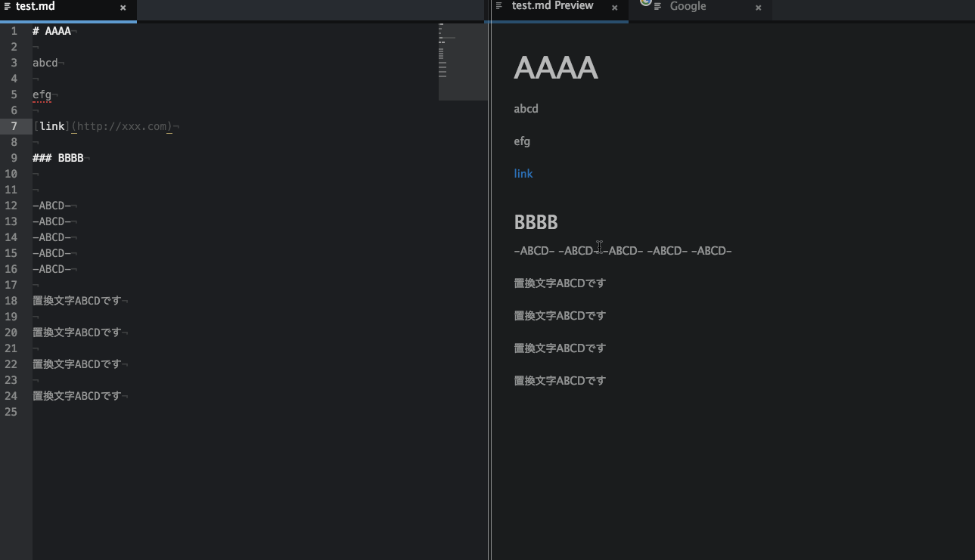
Task: Open the blue 'link' hyperlink in preview
Action: coord(523,174)
